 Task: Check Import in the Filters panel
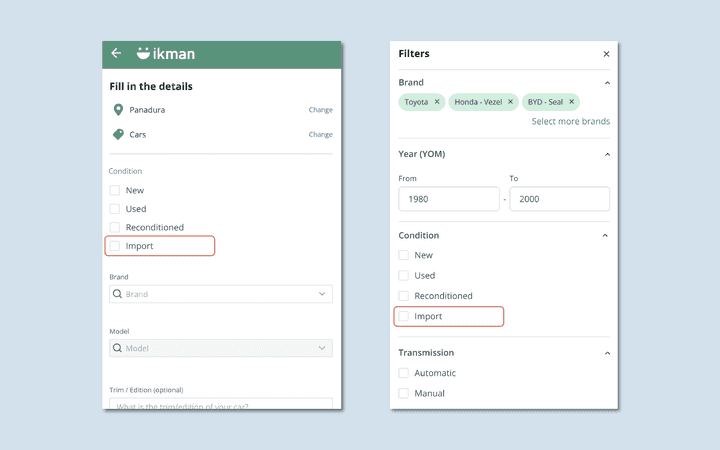tap(404, 316)
